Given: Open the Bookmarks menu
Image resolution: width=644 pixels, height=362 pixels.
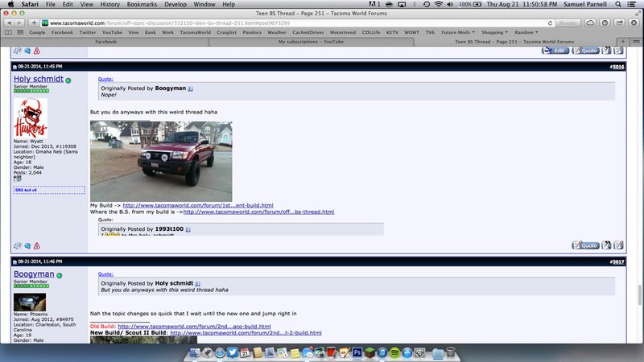Looking at the screenshot, I should [x=142, y=4].
